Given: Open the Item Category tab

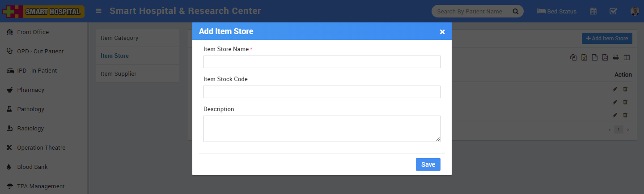Looking at the screenshot, I should pyautogui.click(x=119, y=38).
